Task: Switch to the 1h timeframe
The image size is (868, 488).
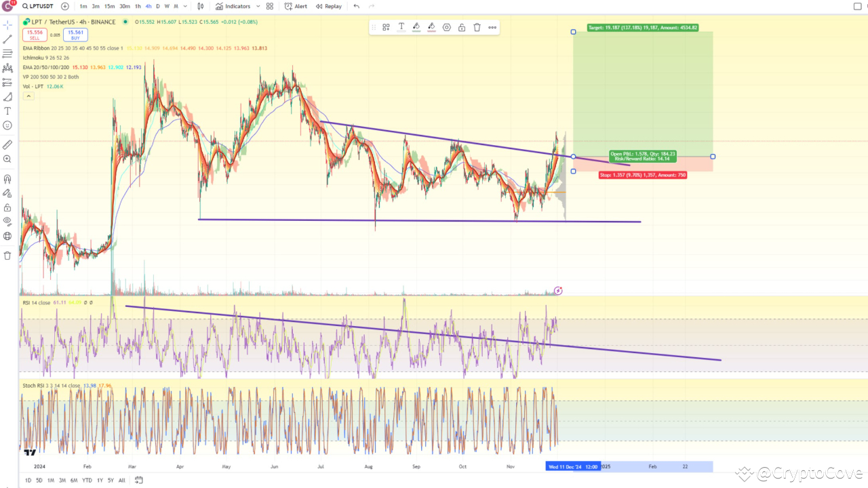Action: 137,6
